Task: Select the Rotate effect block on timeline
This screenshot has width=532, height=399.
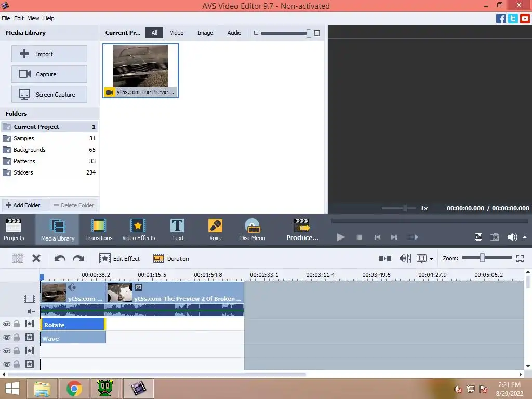Action: tap(73, 324)
